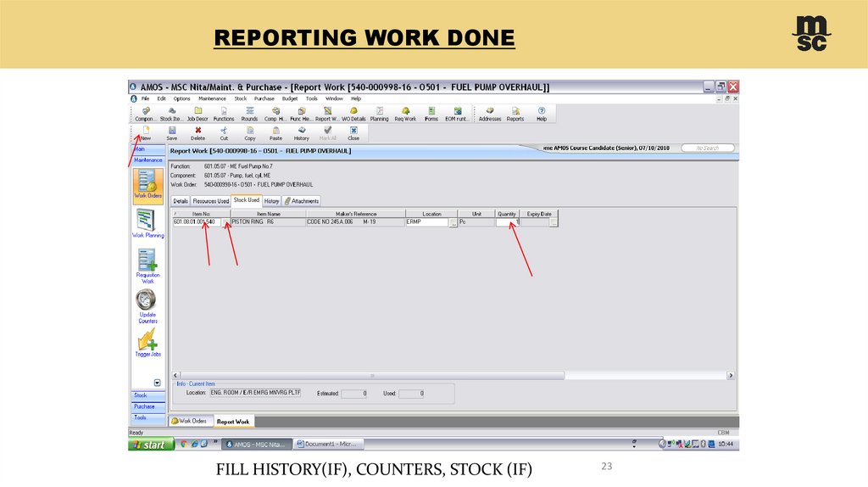Image resolution: width=868 pixels, height=487 pixels.
Task: Open the Rounds toolbar icon
Action: [249, 114]
